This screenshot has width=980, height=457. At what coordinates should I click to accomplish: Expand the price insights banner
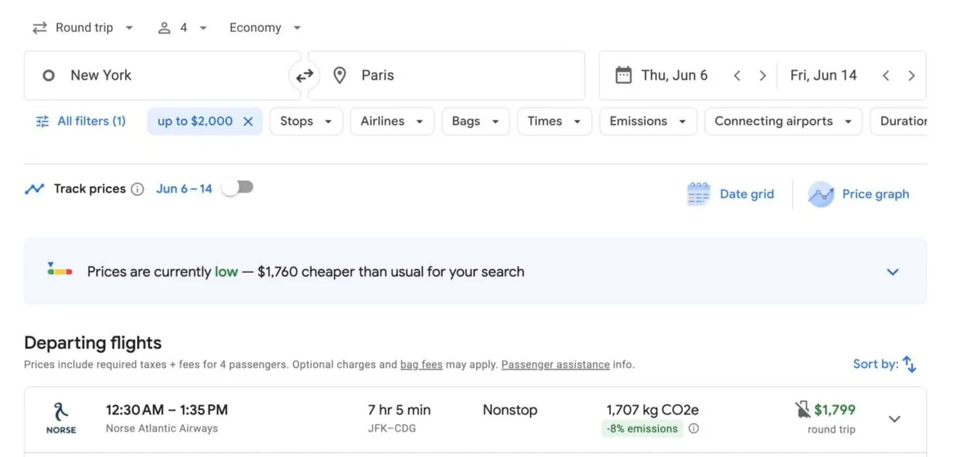(x=893, y=272)
